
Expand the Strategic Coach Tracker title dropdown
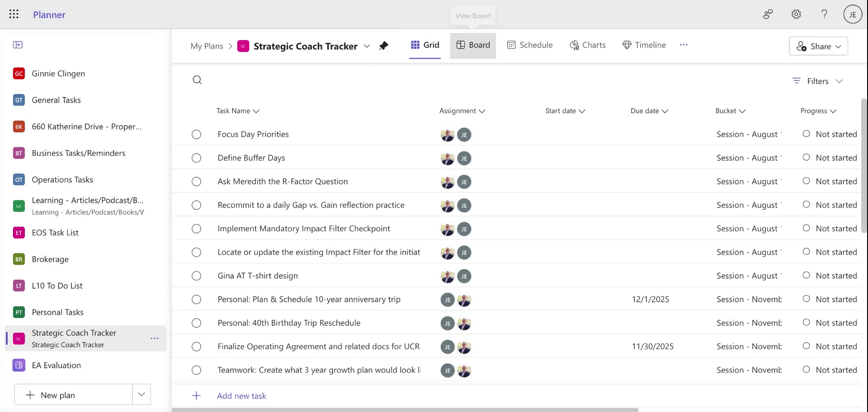(367, 46)
